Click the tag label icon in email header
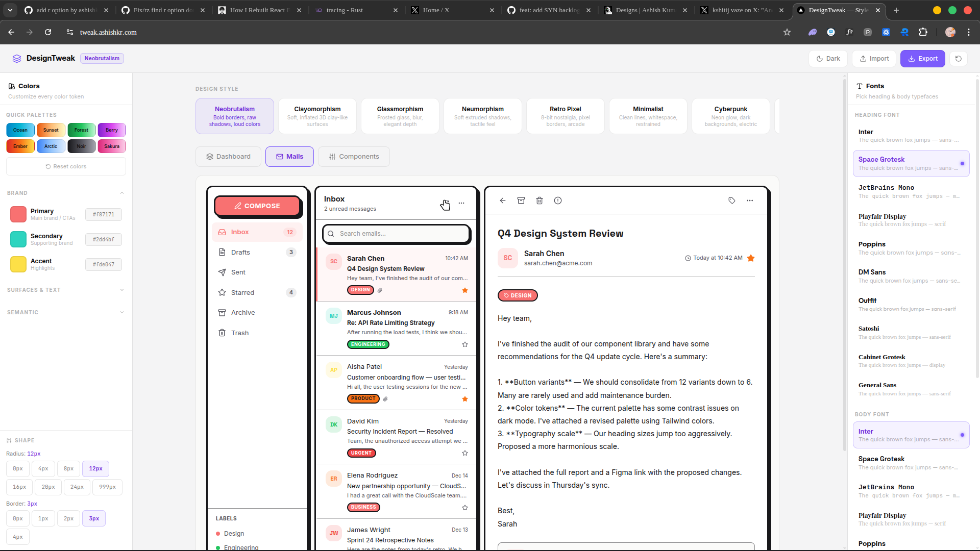Image resolution: width=980 pixels, height=551 pixels. pos(731,201)
